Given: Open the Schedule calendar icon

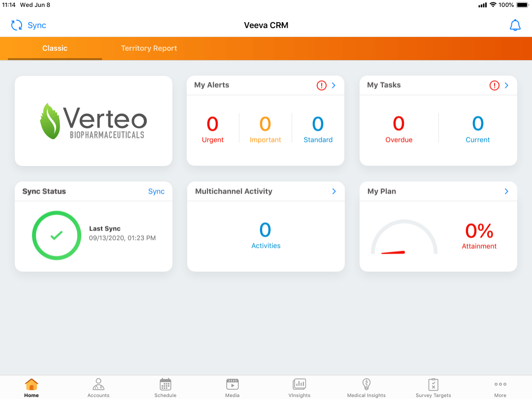Looking at the screenshot, I should [x=166, y=385].
